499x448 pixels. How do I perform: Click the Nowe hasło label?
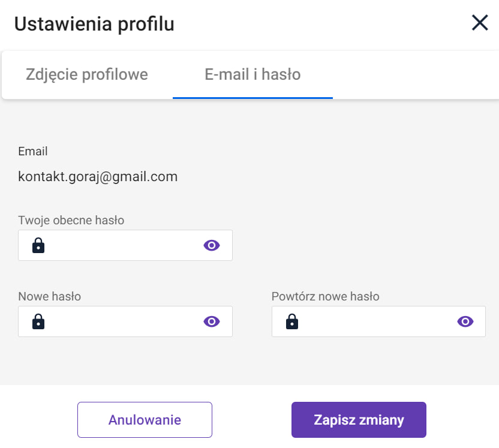point(50,296)
